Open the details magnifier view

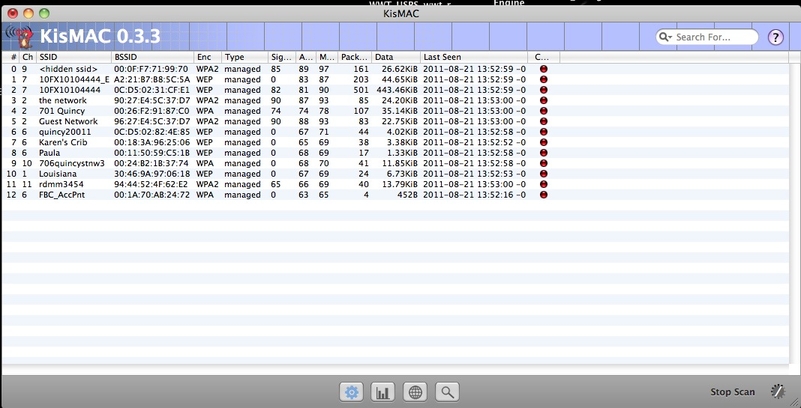pos(447,392)
